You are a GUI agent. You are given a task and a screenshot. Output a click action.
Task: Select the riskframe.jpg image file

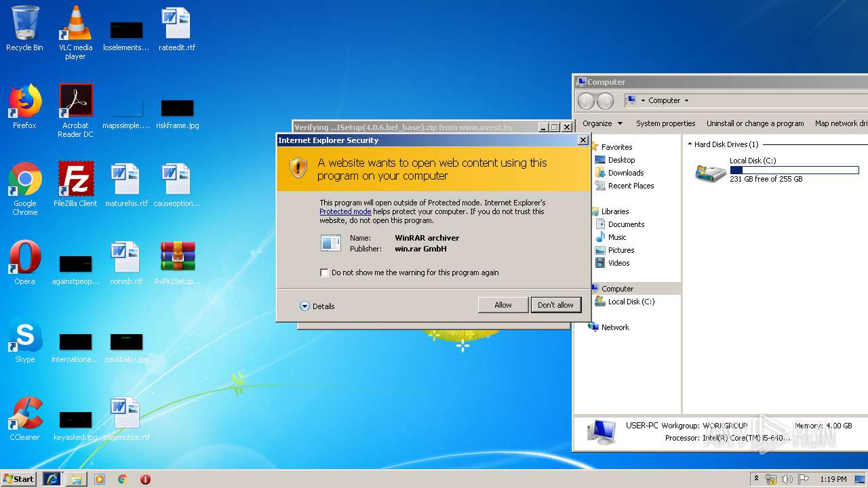177,113
